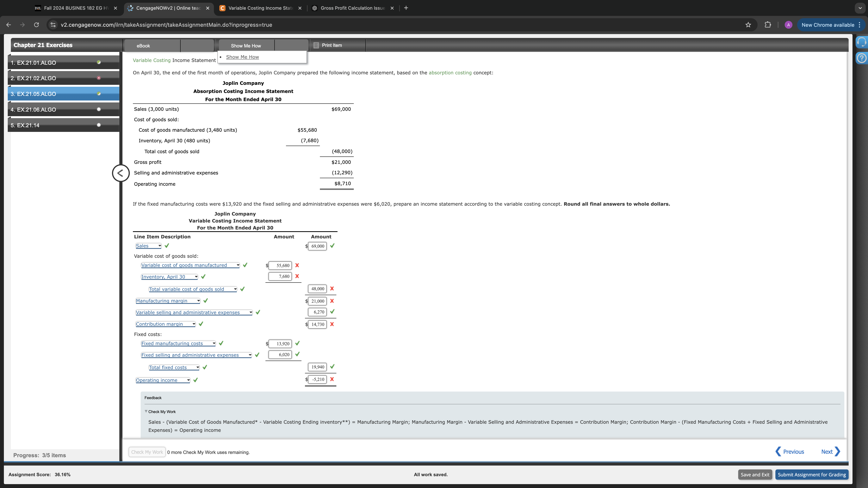Reload the page
The image size is (868, 488).
36,25
